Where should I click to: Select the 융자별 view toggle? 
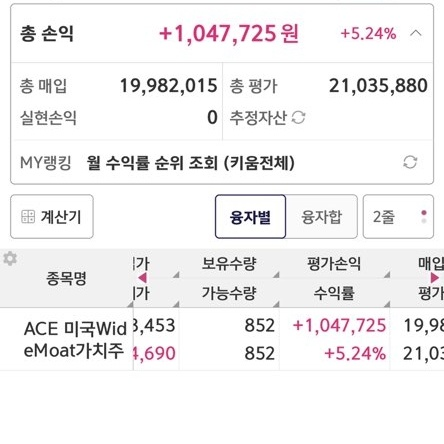[x=250, y=217]
